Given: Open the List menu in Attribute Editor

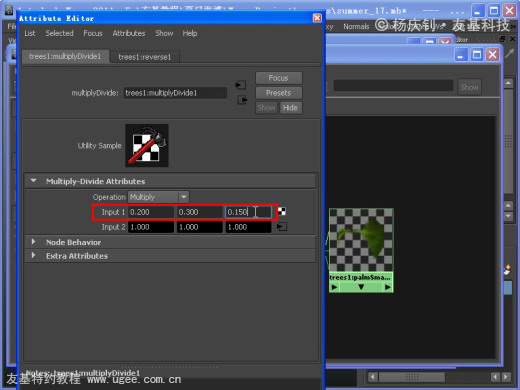Looking at the screenshot, I should 30,33.
